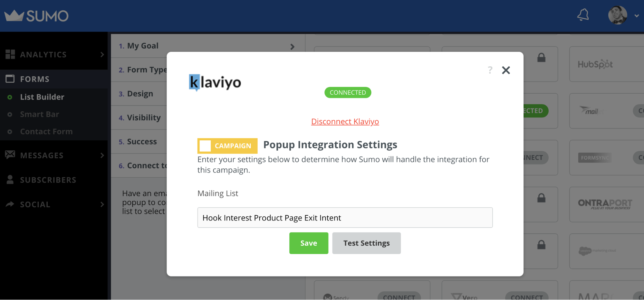Click the green CONNECTED badge
The height and width of the screenshot is (300, 644).
click(x=348, y=93)
